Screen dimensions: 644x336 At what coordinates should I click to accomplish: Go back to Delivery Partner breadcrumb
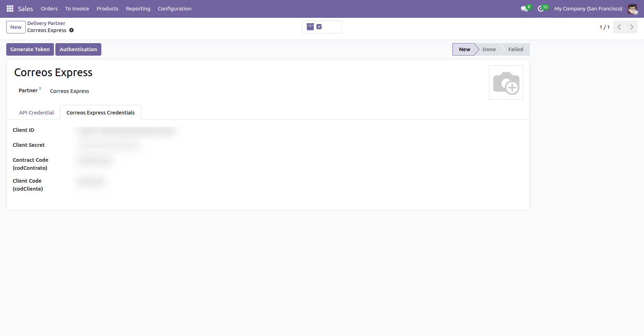(x=46, y=23)
